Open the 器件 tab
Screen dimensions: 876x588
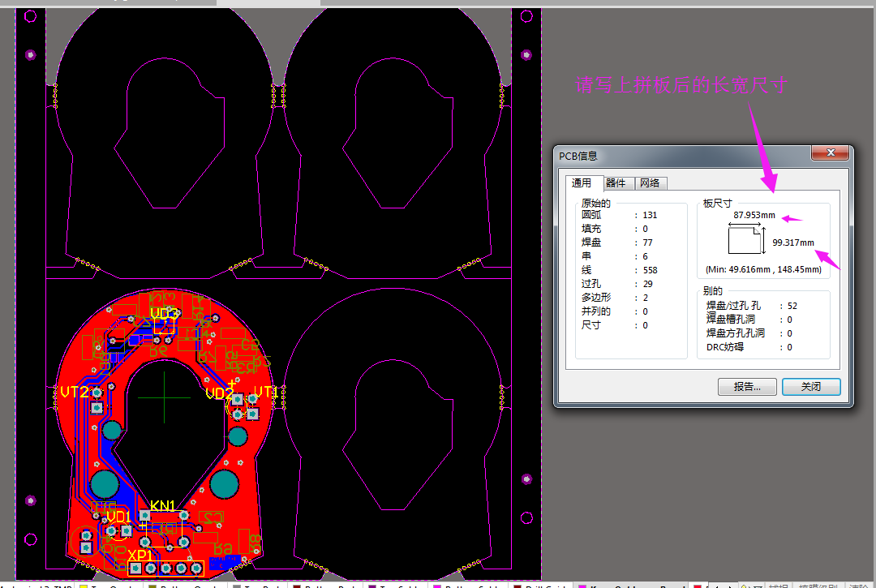(616, 183)
